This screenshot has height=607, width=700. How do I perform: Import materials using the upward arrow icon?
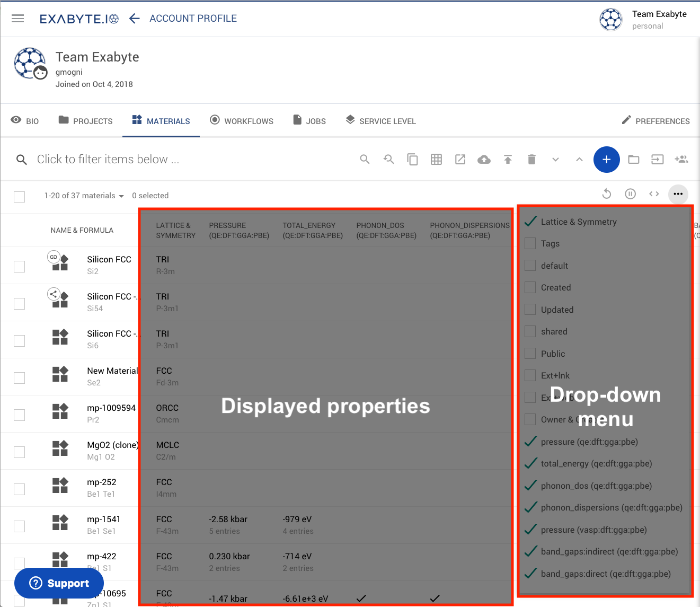click(508, 159)
